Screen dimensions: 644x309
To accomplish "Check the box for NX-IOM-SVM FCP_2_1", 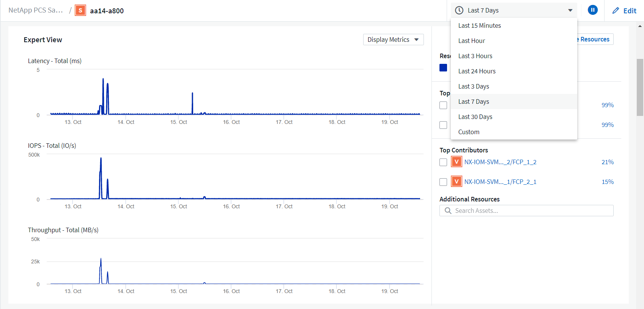I will 443,182.
